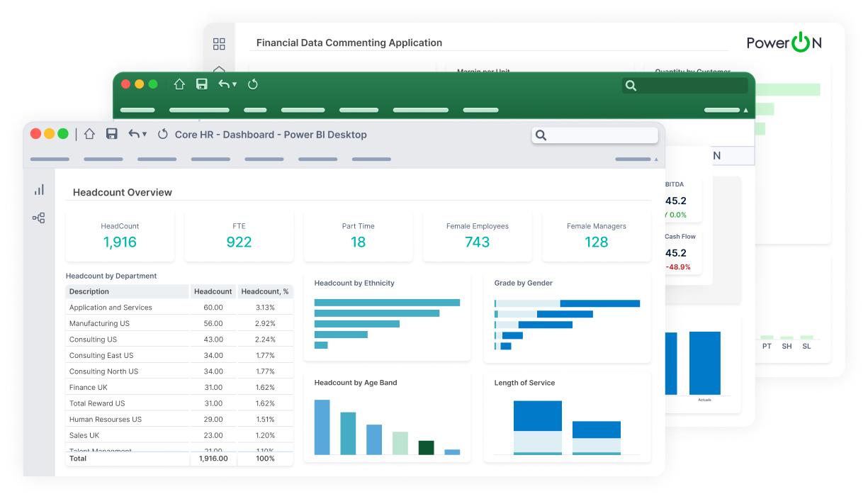Select the FTE KPI card

239,234
